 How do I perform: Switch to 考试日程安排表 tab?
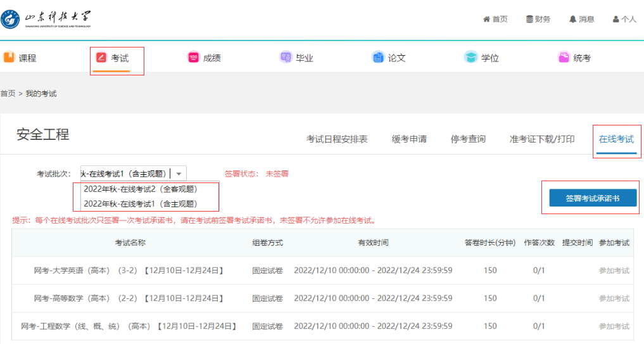(x=337, y=139)
